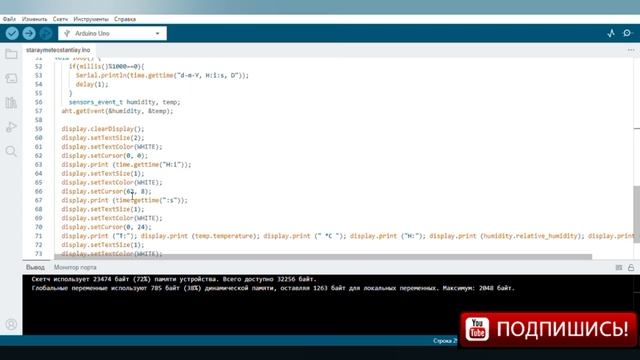The image size is (640, 360).
Task: Open the Arduino Uno board selector dropdown
Action: point(112,33)
